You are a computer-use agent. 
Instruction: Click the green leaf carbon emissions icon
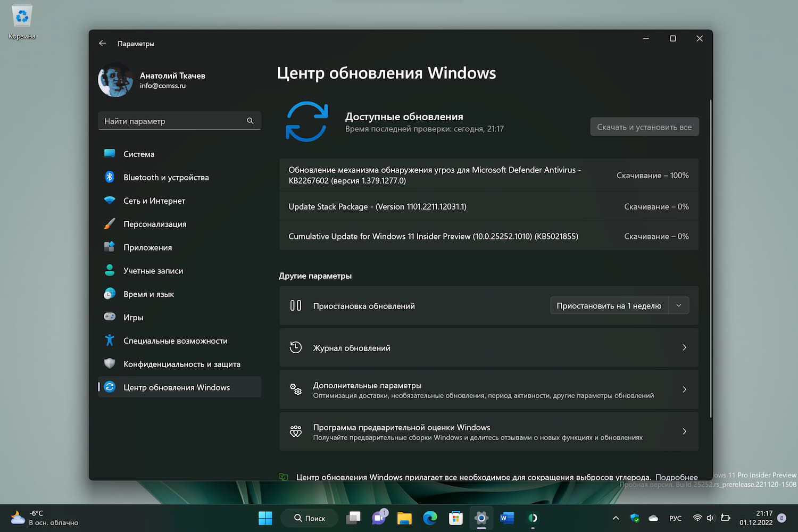tap(284, 477)
